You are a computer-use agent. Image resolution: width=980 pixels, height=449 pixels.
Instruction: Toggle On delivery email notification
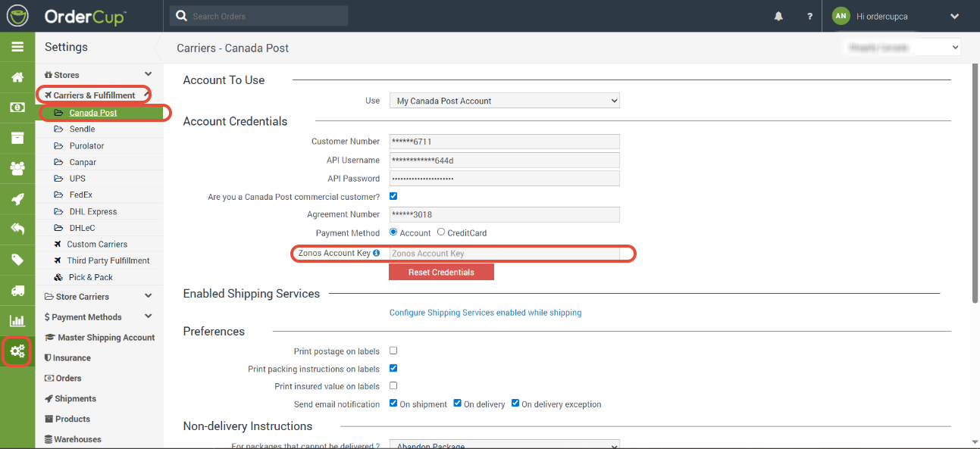click(x=457, y=403)
